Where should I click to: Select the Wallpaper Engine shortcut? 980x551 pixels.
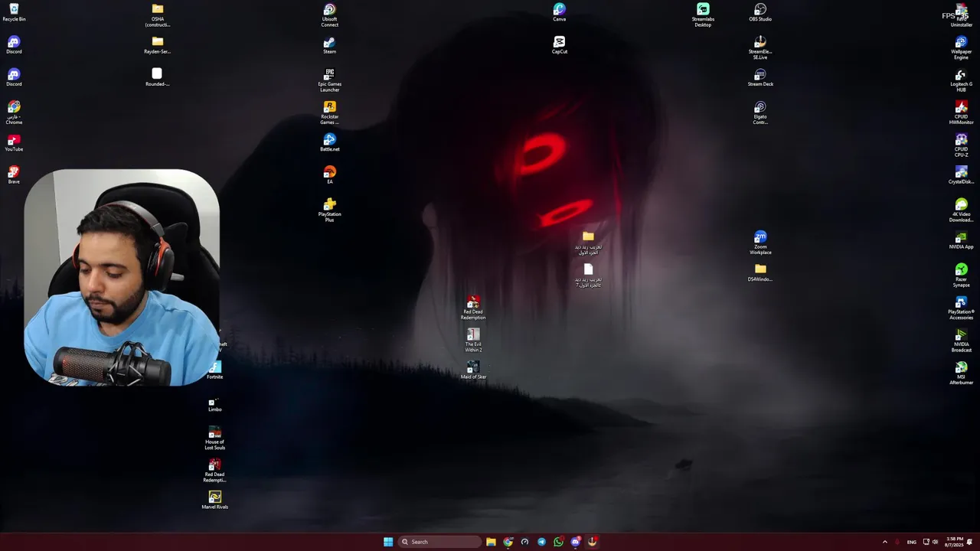click(961, 47)
